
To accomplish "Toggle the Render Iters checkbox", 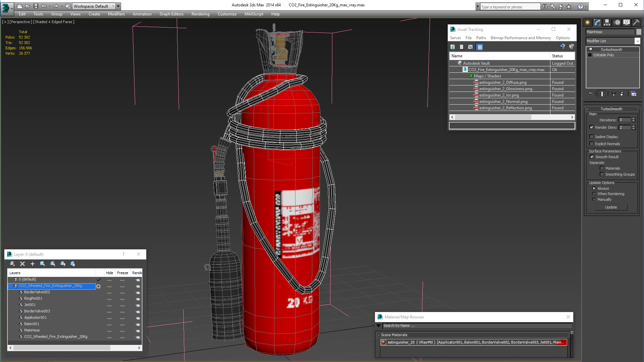I will [592, 127].
